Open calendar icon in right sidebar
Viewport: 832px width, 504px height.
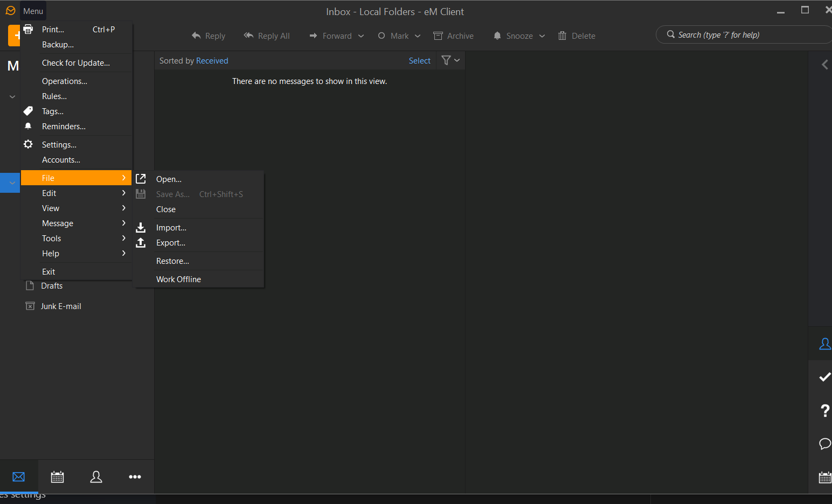click(825, 477)
